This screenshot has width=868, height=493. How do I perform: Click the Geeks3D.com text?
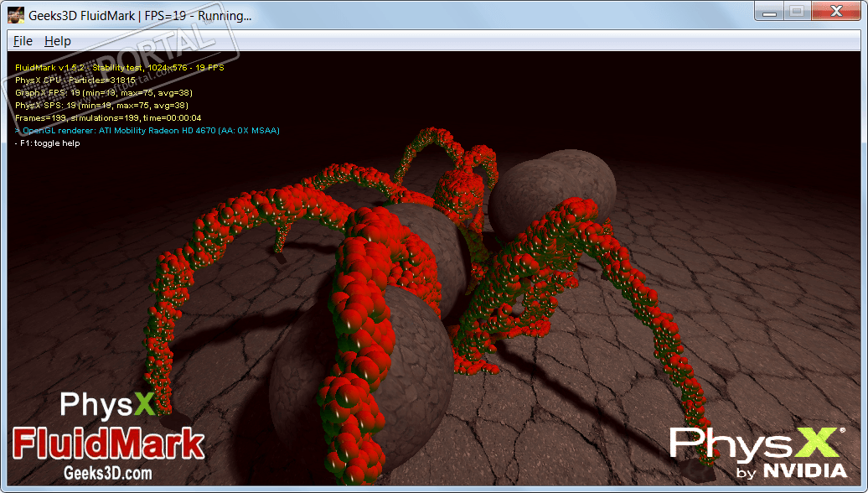coord(108,473)
